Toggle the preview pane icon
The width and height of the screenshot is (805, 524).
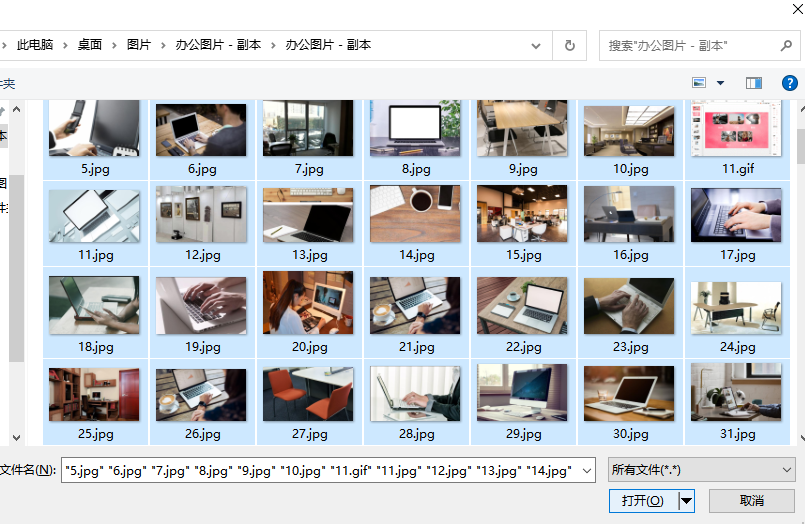point(754,83)
